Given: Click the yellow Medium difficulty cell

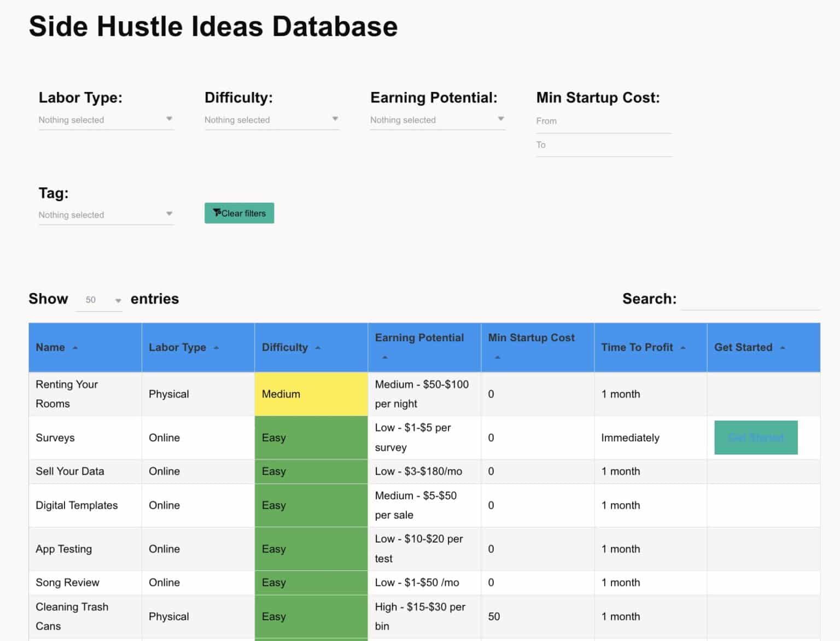Looking at the screenshot, I should point(311,394).
